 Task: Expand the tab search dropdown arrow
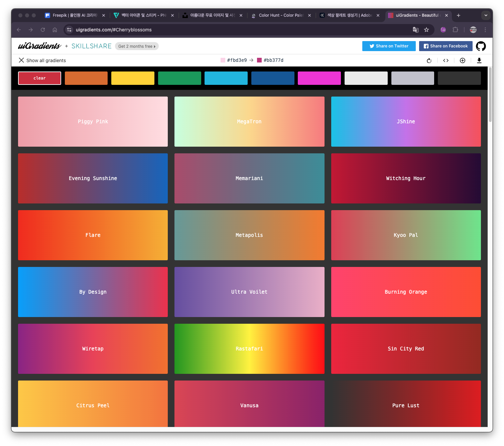486,15
